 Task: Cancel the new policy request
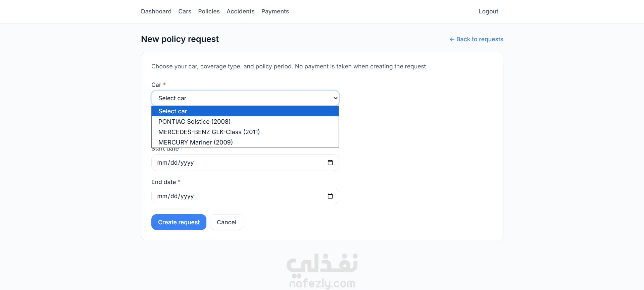click(227, 222)
